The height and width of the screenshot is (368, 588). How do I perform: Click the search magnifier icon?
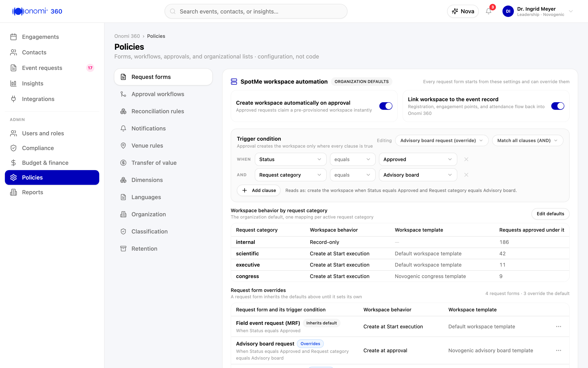pos(173,11)
